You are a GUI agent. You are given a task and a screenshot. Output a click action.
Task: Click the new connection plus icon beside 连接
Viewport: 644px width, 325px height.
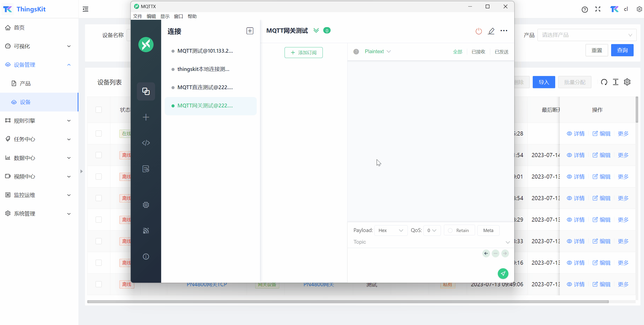(250, 31)
